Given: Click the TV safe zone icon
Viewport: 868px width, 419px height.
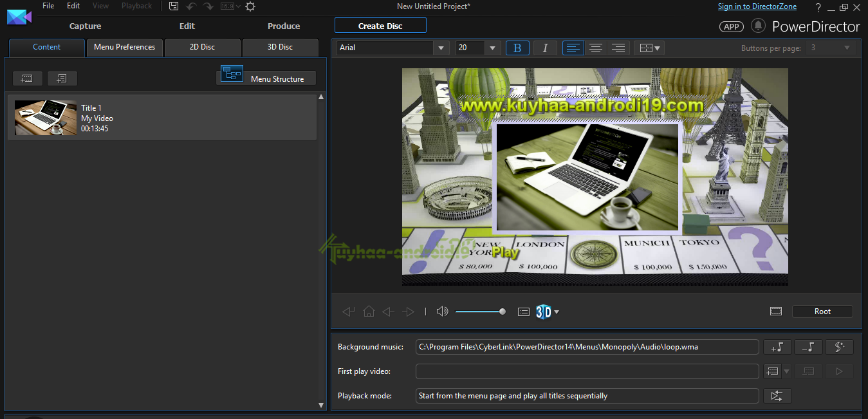Looking at the screenshot, I should 776,312.
